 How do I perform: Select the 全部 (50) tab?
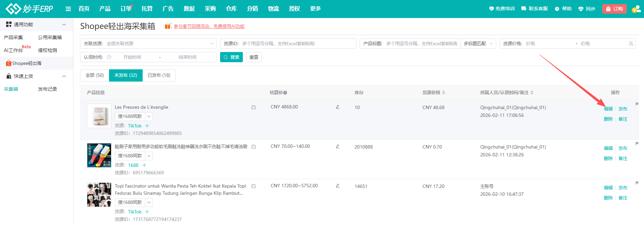(x=95, y=75)
